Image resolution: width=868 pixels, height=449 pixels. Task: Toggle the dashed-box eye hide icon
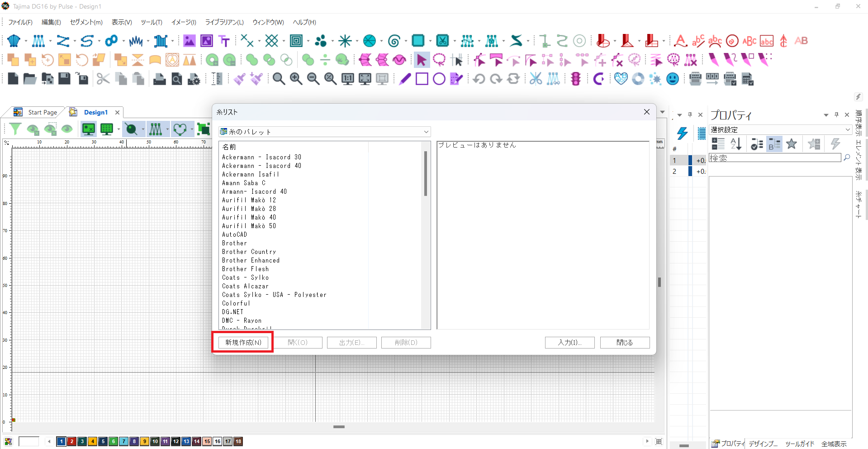tap(50, 129)
